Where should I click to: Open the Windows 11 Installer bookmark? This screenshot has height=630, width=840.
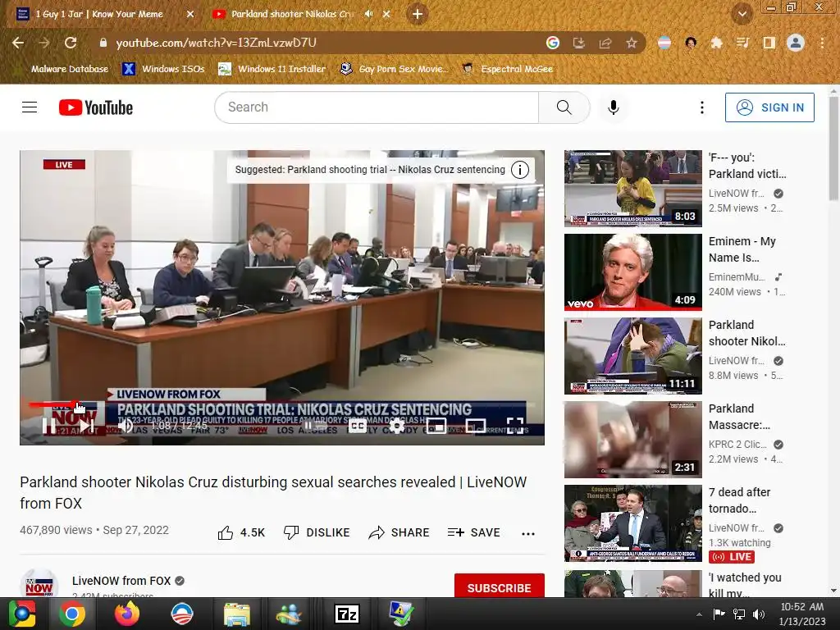[272, 69]
